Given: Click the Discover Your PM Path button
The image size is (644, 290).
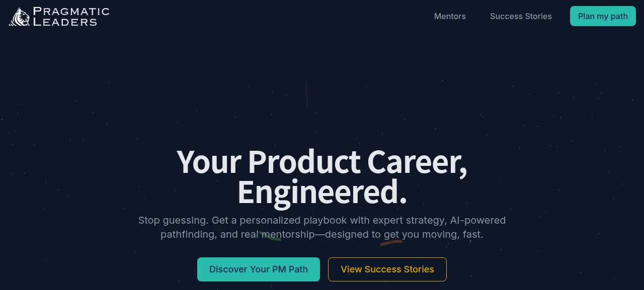Looking at the screenshot, I should [x=259, y=269].
